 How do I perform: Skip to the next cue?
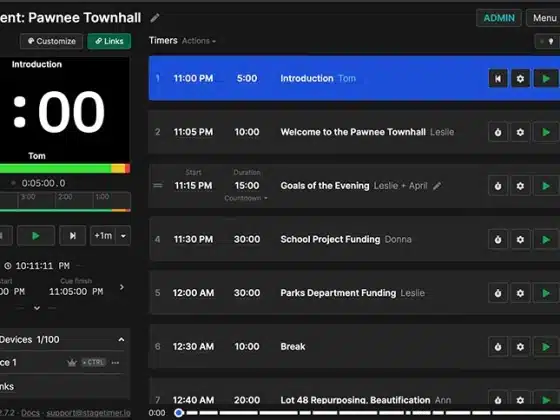coord(72,236)
